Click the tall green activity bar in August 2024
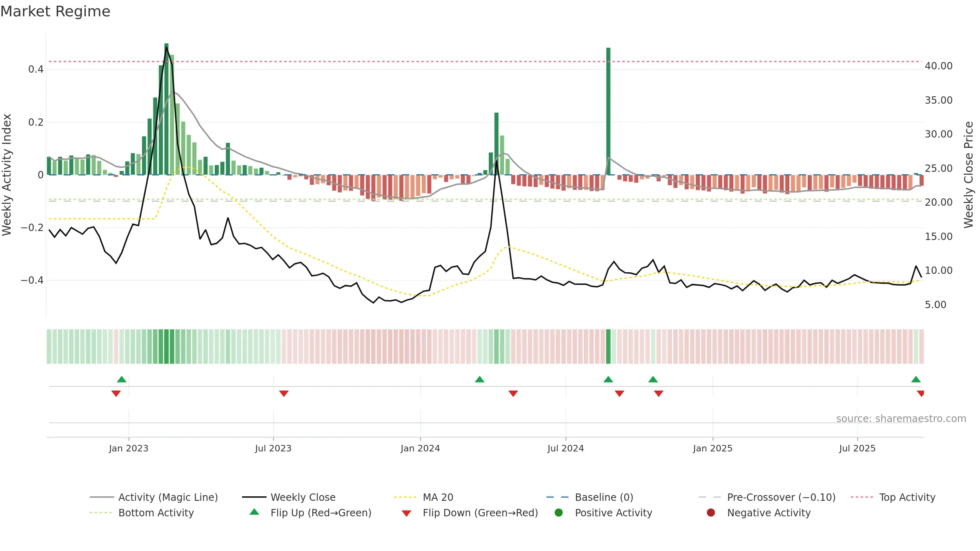The width and height of the screenshot is (980, 551). 608,111
